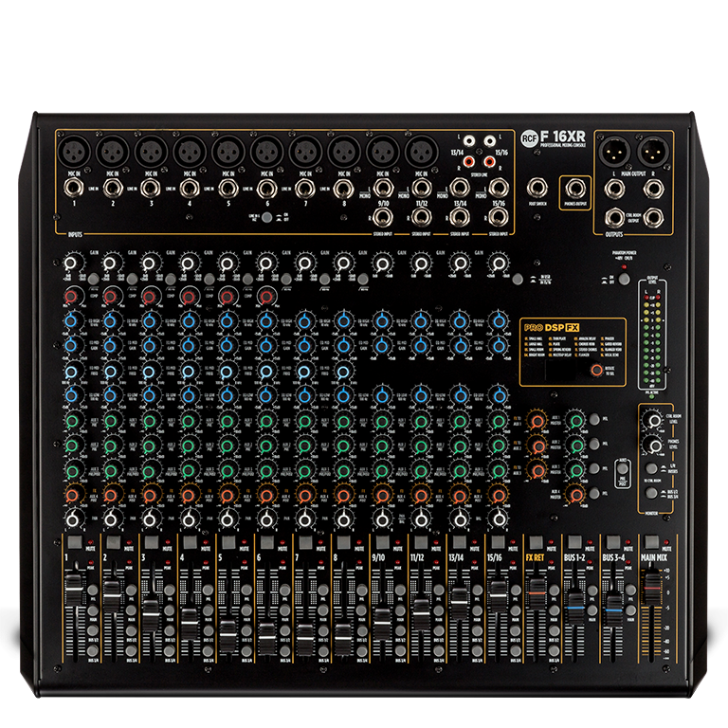Adjust the PAN knob on channel 1
This screenshot has height=728, width=728.
pyautogui.click(x=72, y=519)
